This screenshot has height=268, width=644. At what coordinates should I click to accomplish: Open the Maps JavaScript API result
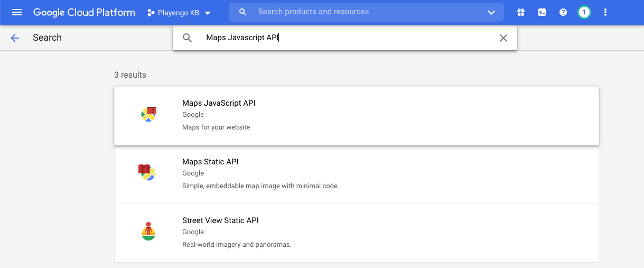[357, 116]
